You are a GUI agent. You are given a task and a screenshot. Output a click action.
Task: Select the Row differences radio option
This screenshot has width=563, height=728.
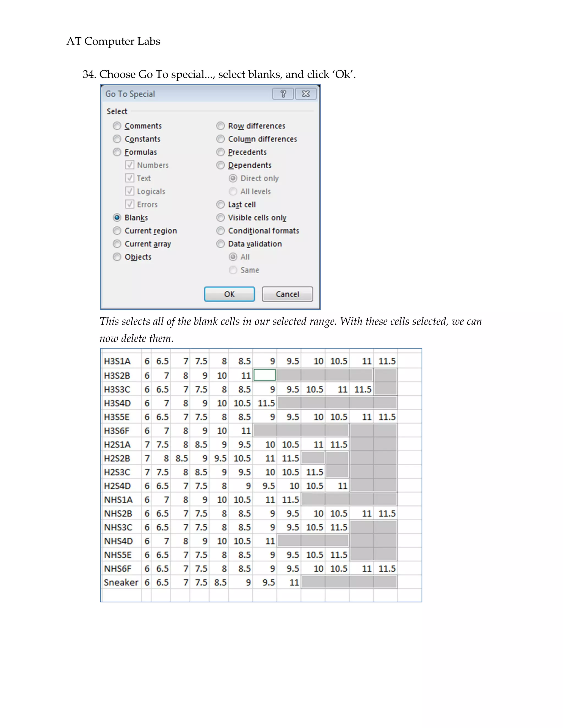point(220,126)
